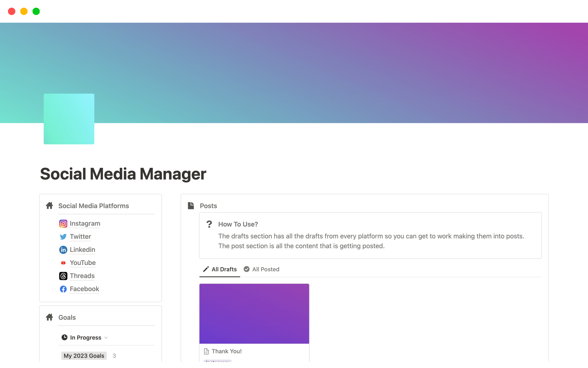Click the Posts document icon

pyautogui.click(x=191, y=206)
